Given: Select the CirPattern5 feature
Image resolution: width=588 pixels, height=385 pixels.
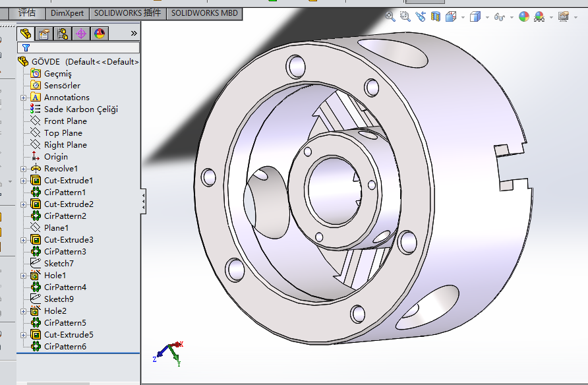Looking at the screenshot, I should [65, 323].
